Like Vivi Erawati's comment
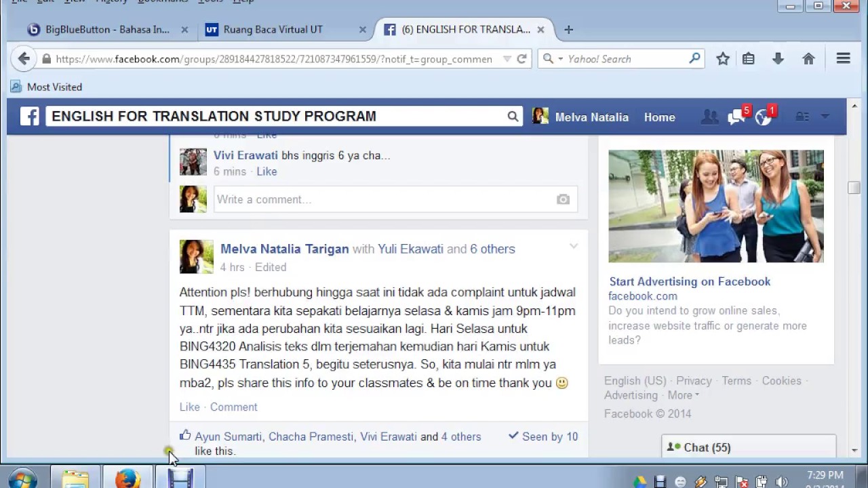The image size is (868, 488). (x=267, y=171)
